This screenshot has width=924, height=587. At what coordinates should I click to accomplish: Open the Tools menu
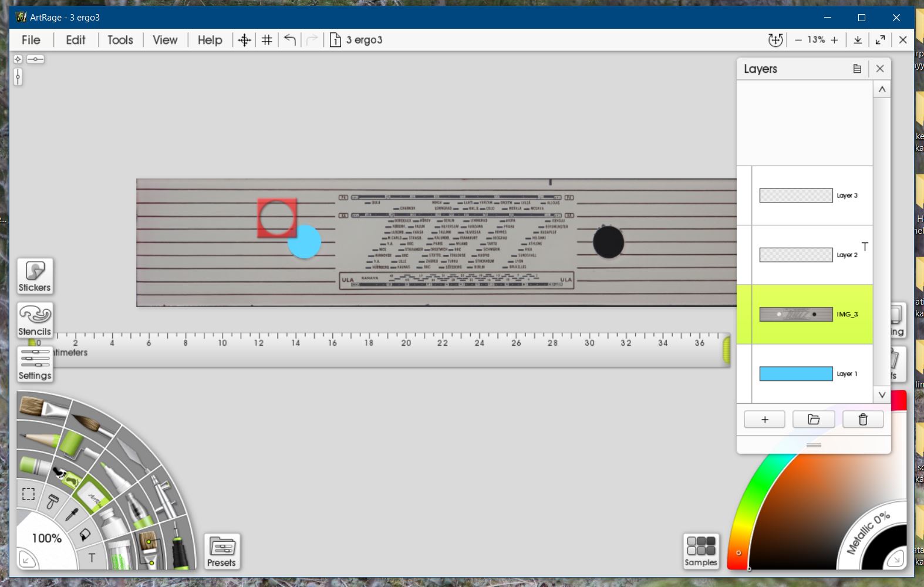coord(120,40)
